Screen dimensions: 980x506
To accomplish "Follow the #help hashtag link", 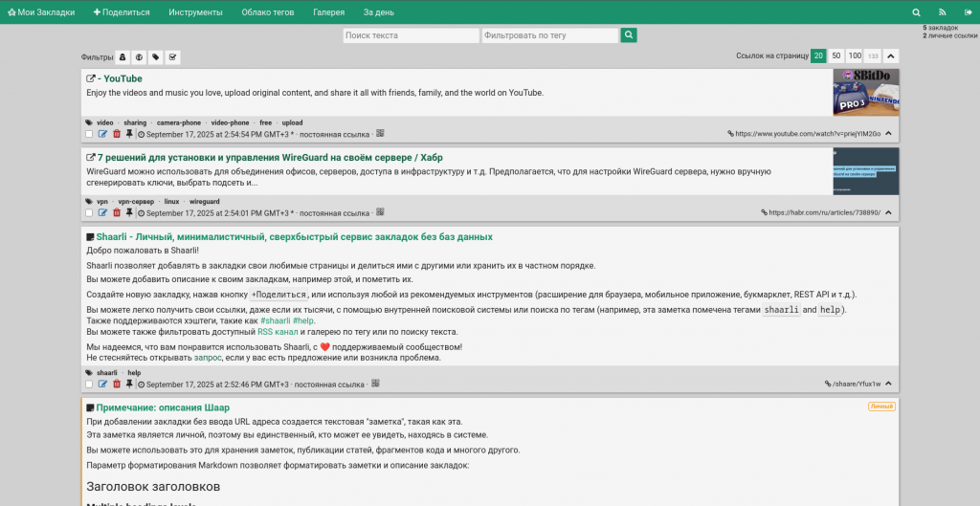I will pos(303,321).
